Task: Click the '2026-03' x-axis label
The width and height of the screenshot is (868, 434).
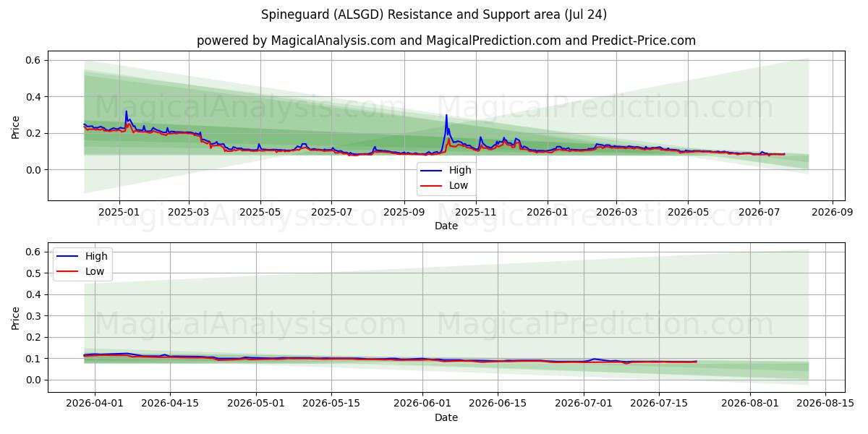Action: click(x=616, y=213)
